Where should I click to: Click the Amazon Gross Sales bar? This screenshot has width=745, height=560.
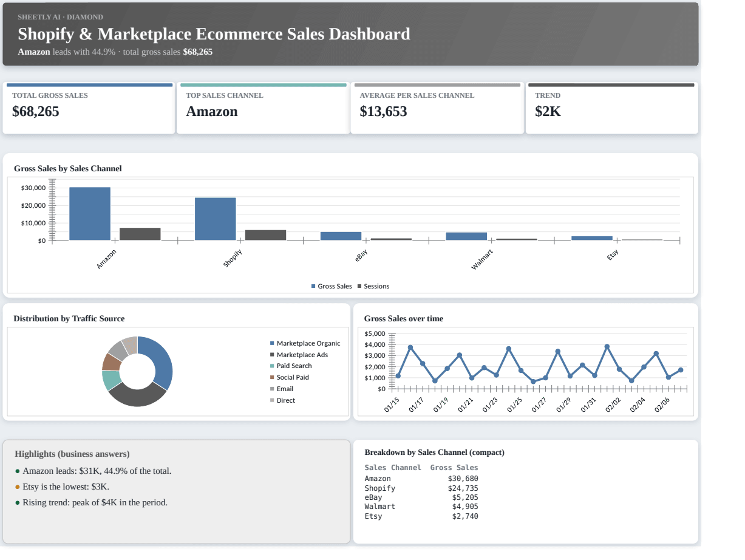tap(90, 214)
